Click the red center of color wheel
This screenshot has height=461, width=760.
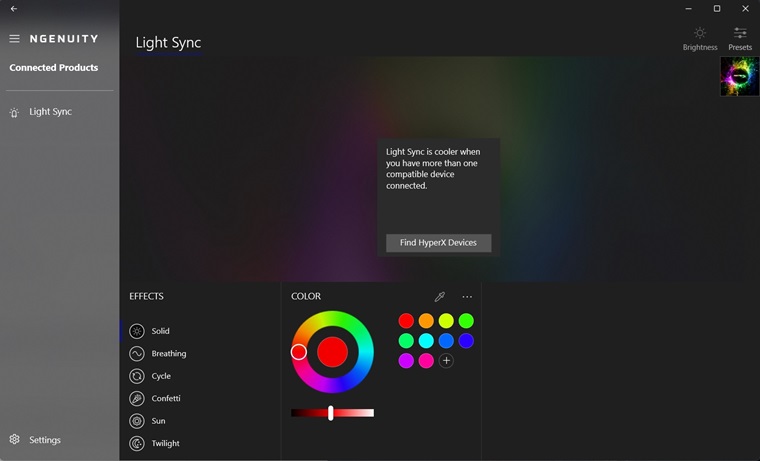[332, 352]
